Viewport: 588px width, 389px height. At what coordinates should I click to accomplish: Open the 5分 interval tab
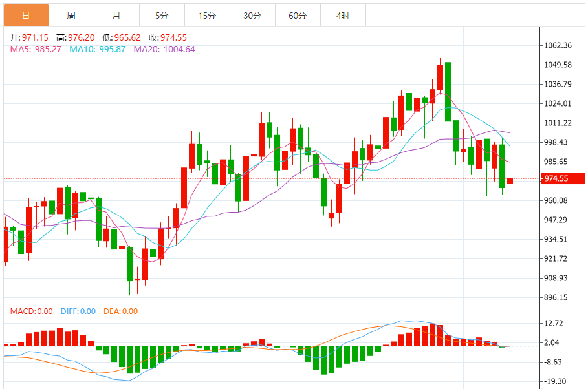[x=162, y=16]
